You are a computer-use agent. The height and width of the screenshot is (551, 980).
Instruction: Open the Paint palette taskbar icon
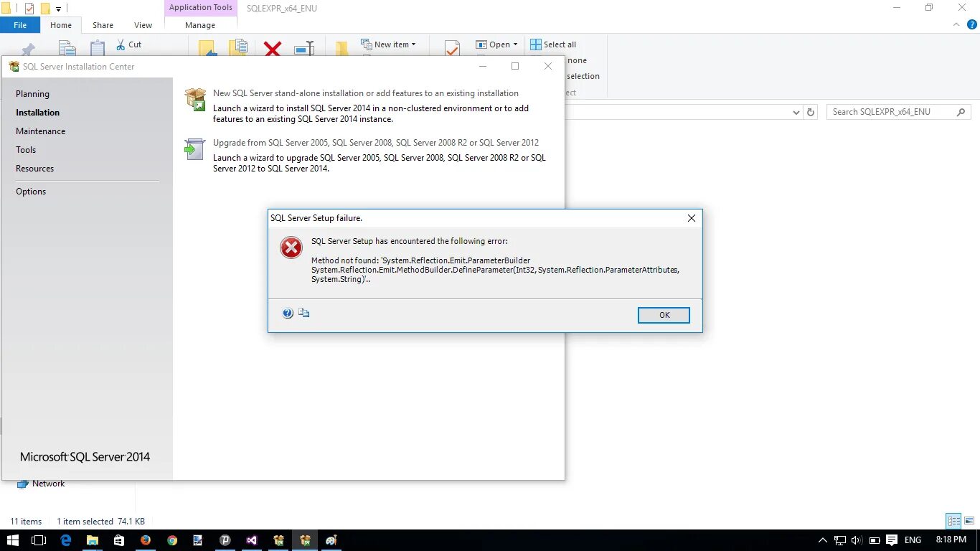[331, 540]
